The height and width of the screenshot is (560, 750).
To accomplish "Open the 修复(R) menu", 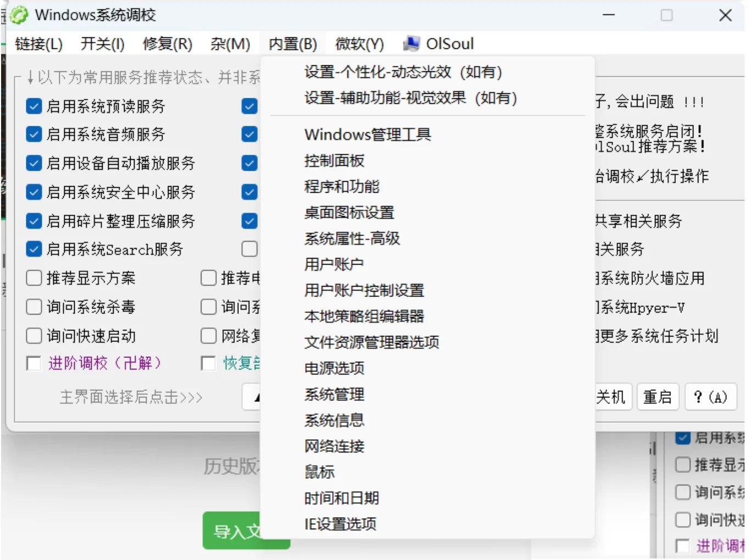I will (x=167, y=44).
